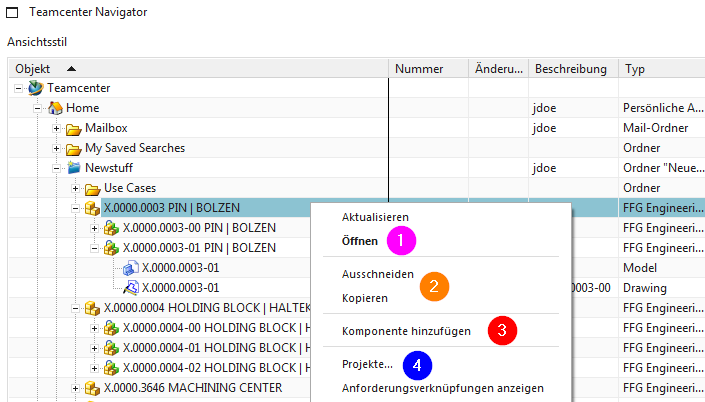Click the X.0000.0003-01 Model dataset icon
Viewport: 705px width, 402px height.
(x=131, y=268)
